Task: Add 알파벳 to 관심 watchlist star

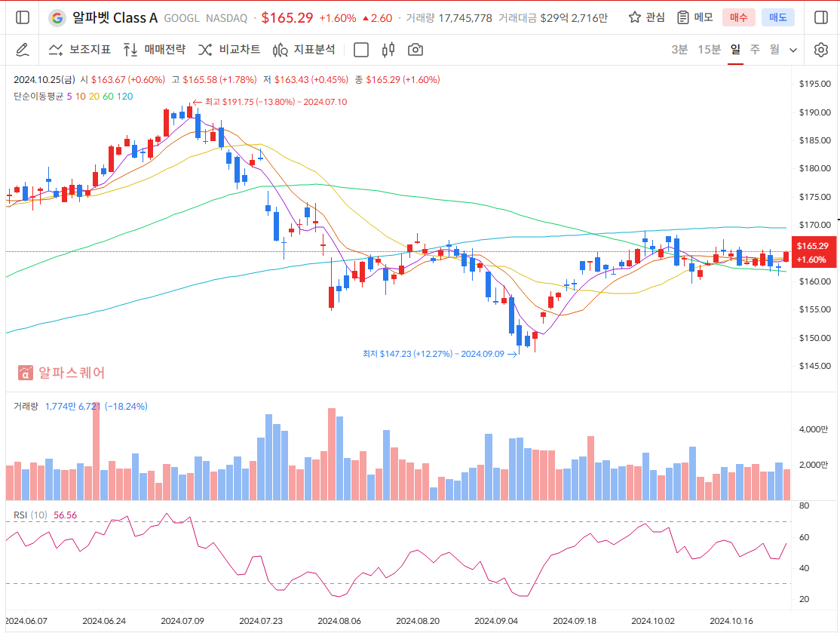Action: [x=647, y=17]
